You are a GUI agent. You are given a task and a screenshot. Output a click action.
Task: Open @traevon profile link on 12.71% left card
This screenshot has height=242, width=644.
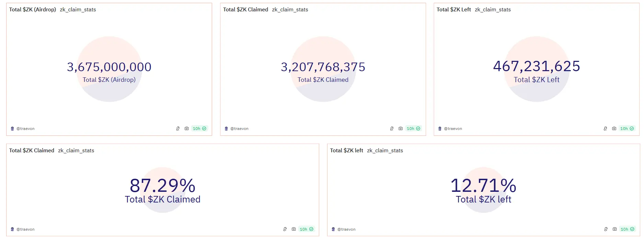(x=346, y=229)
